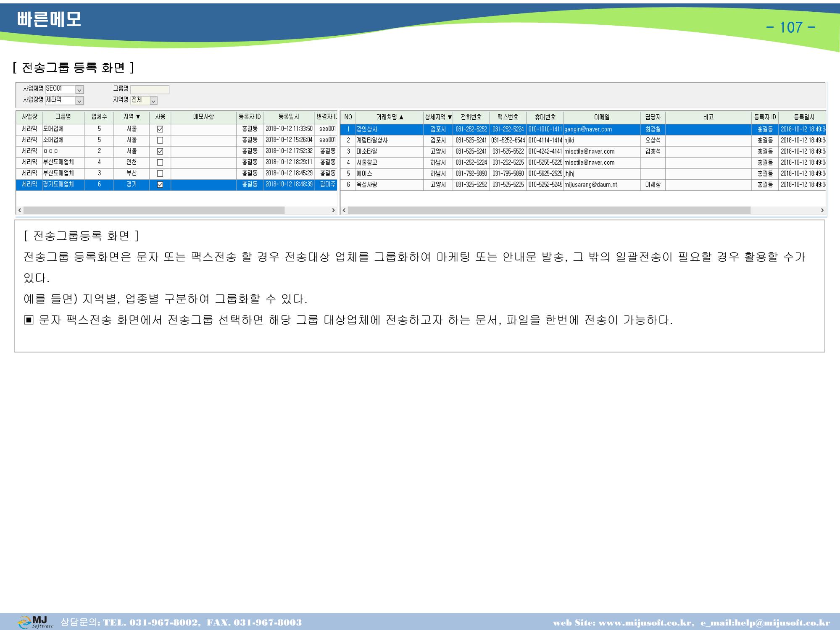Viewport: 840px width, 630px height.
Task: Select 부산도매업체 row with 부산 region
Action: pos(176,173)
